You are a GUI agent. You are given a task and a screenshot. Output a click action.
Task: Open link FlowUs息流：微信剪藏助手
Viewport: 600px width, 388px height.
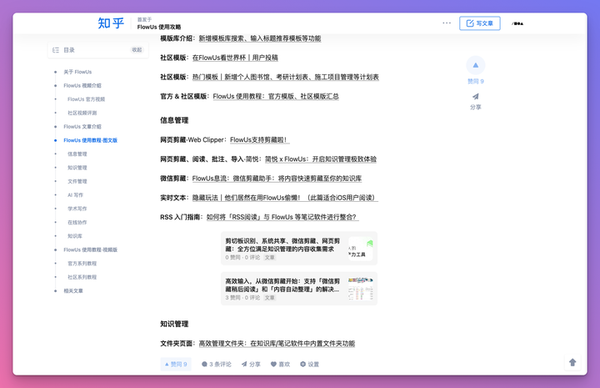[x=277, y=178]
